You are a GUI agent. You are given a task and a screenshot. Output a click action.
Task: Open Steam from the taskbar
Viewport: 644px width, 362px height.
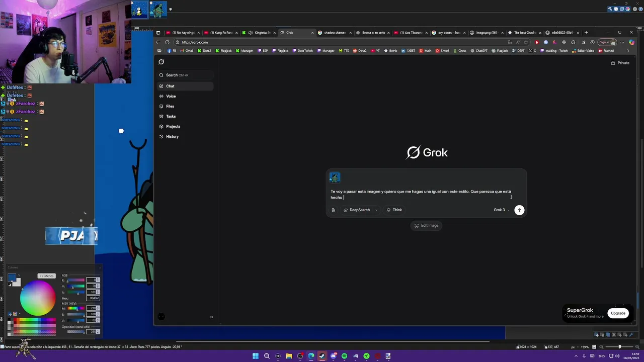(x=322, y=356)
